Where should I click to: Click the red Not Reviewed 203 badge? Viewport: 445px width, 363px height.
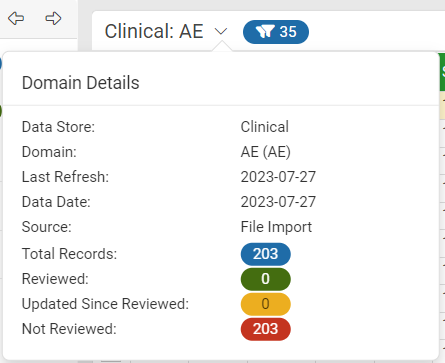click(265, 329)
